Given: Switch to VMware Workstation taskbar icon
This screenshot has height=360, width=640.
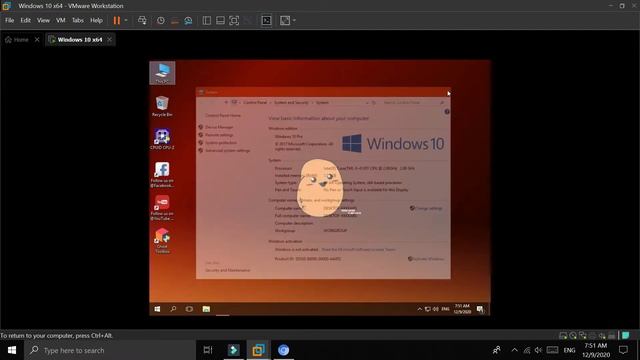Looking at the screenshot, I should [258, 350].
